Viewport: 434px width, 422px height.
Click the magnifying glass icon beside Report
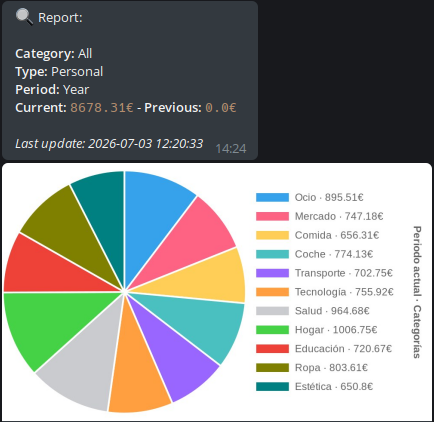pos(24,17)
